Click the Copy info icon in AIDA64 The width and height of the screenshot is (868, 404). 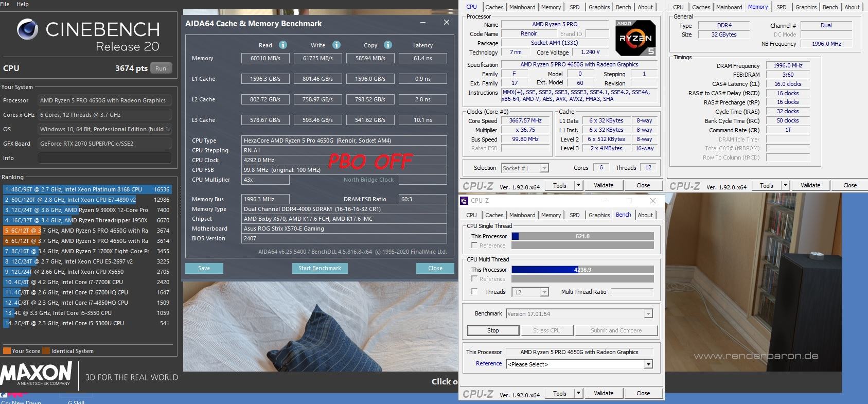[x=388, y=45]
